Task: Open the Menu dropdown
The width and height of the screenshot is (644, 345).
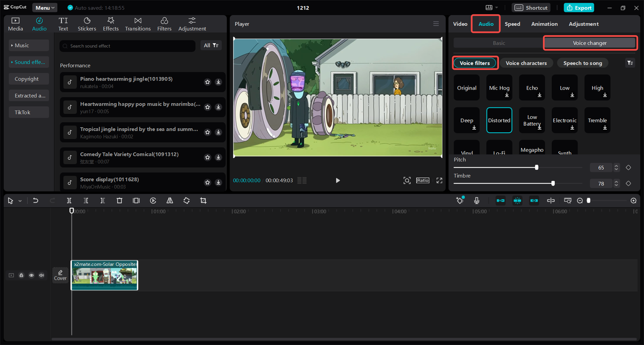Action: click(x=45, y=8)
